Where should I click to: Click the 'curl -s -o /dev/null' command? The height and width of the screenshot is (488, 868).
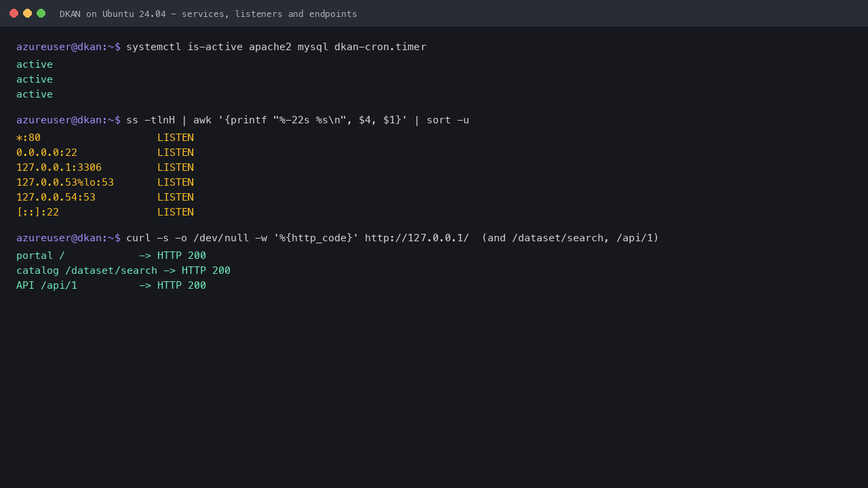[x=393, y=238]
